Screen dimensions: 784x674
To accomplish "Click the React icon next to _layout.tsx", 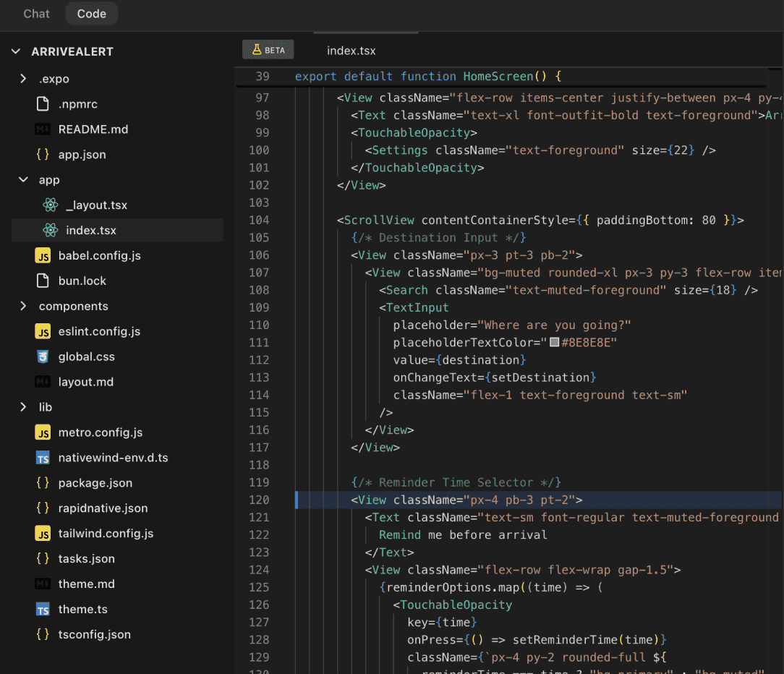I will coord(49,205).
